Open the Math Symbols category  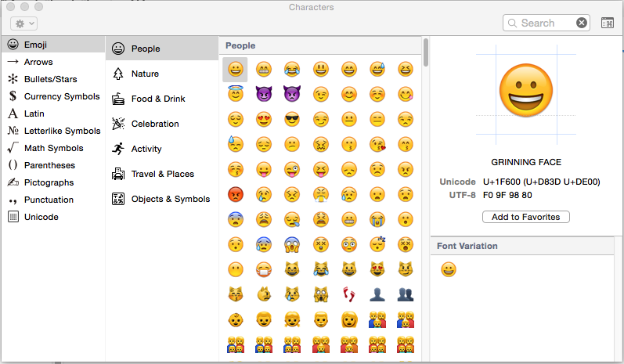coord(53,148)
